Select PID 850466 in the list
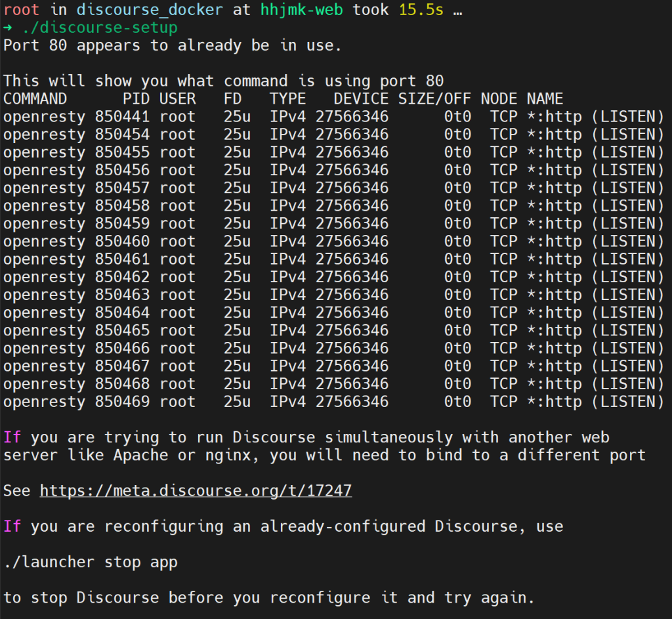 coord(122,348)
